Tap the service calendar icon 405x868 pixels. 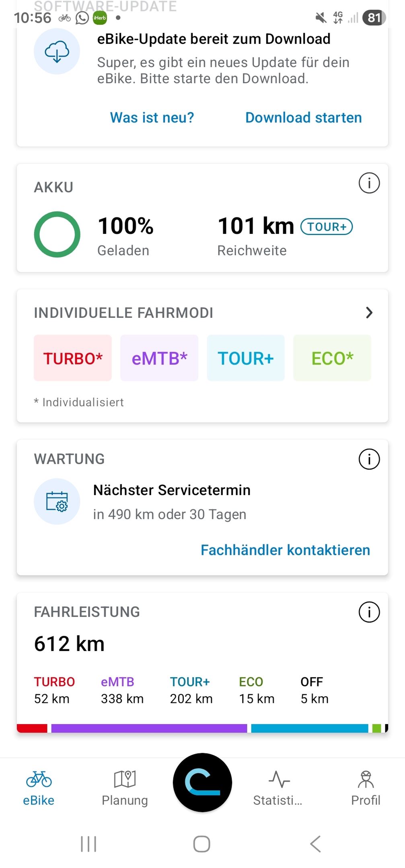point(57,501)
